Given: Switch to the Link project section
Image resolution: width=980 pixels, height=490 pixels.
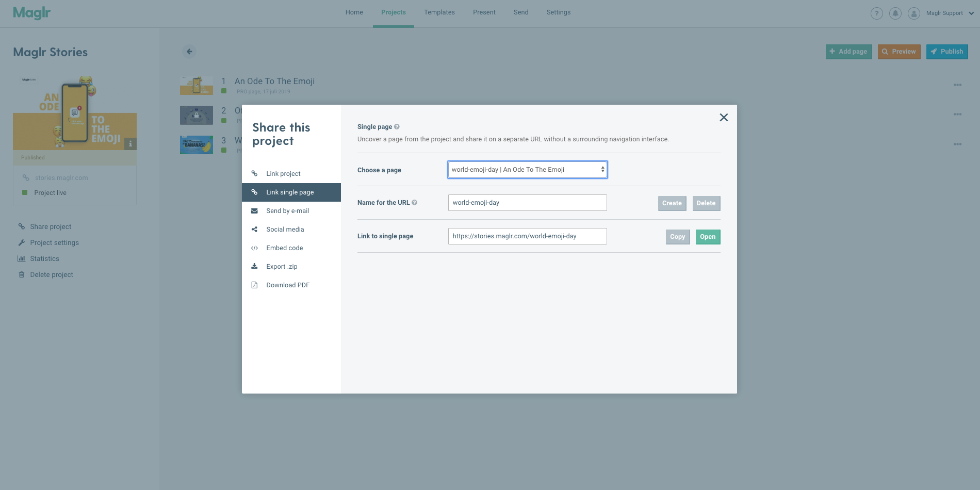Looking at the screenshot, I should (283, 173).
